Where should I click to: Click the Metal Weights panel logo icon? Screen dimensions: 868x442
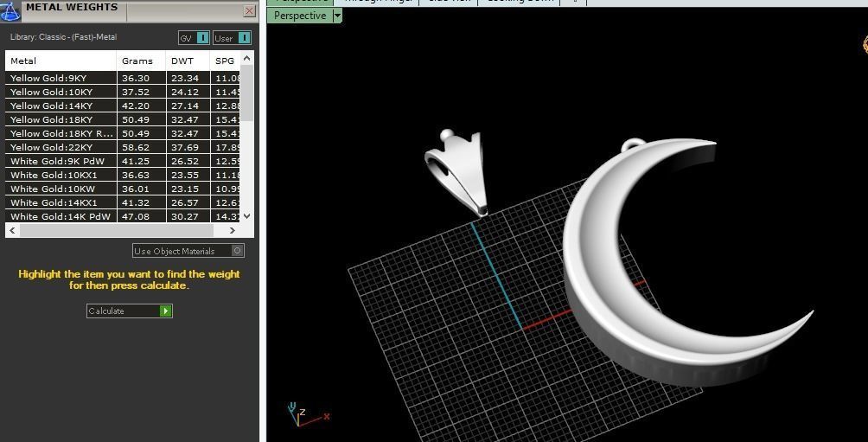[10, 10]
